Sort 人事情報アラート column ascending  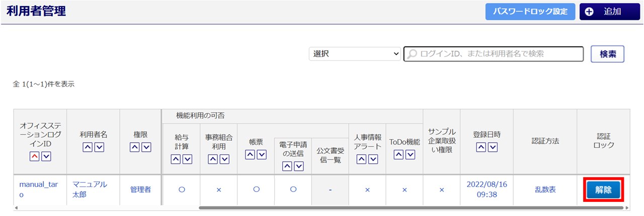[x=361, y=159]
